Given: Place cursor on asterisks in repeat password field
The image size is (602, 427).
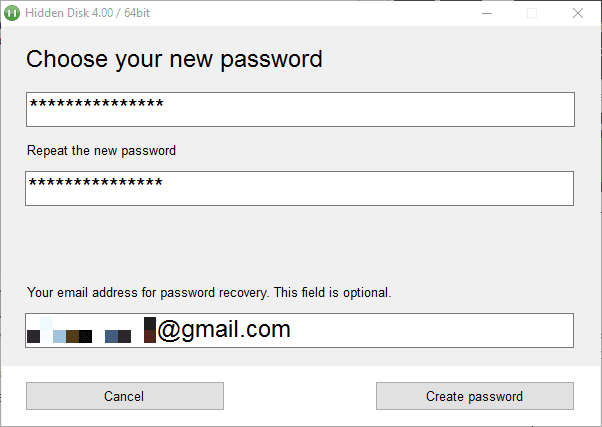Looking at the screenshot, I should click(x=96, y=184).
